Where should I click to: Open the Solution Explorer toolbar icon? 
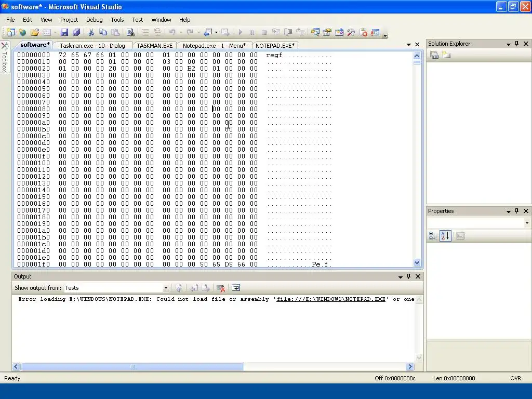[x=315, y=32]
